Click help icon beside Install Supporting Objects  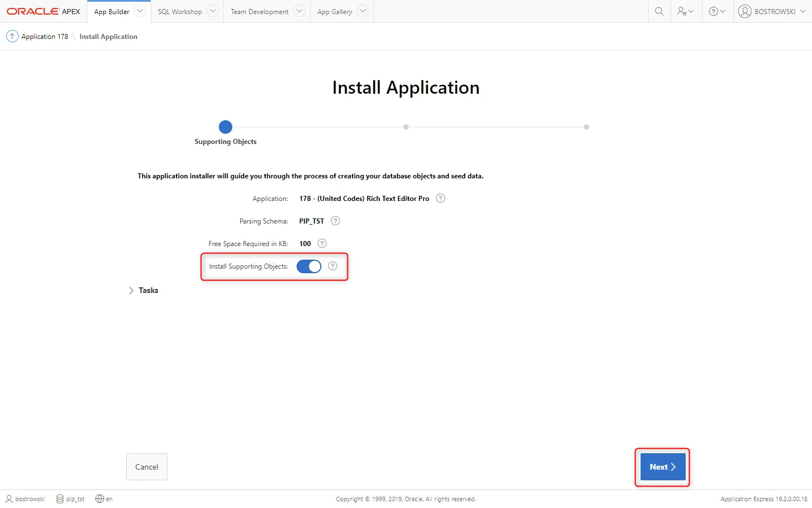(333, 266)
